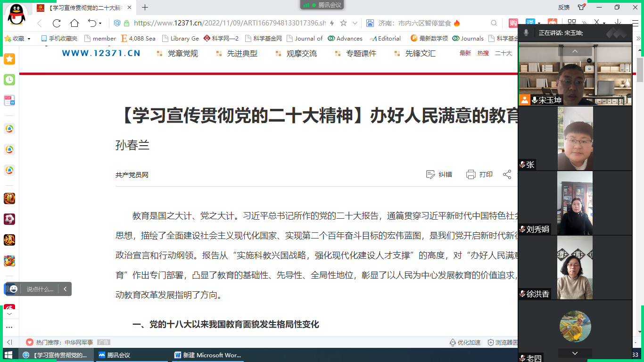Click the lightning speed-mode icon in address bar
This screenshot has height=362, width=644.
(332, 23)
